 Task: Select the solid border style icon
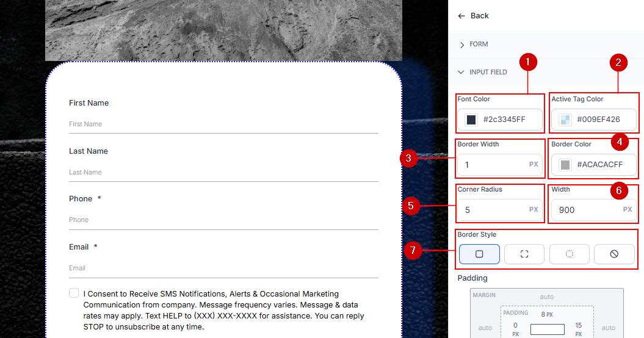(479, 254)
